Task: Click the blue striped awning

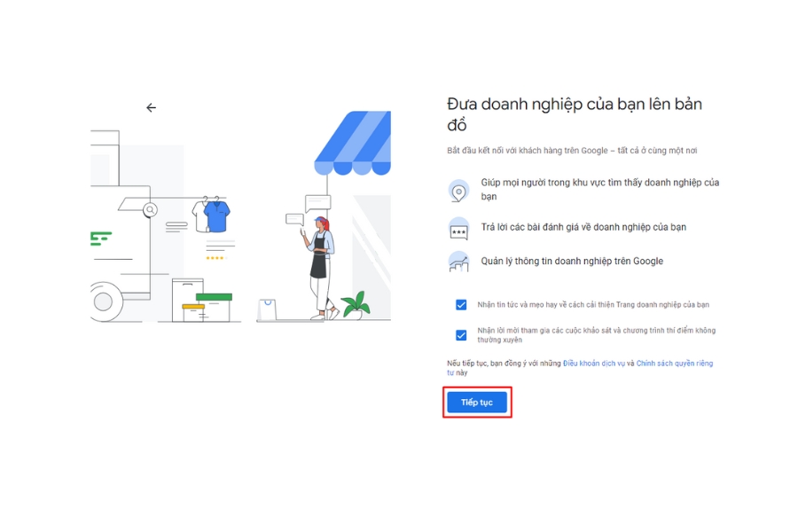Action: 353,142
